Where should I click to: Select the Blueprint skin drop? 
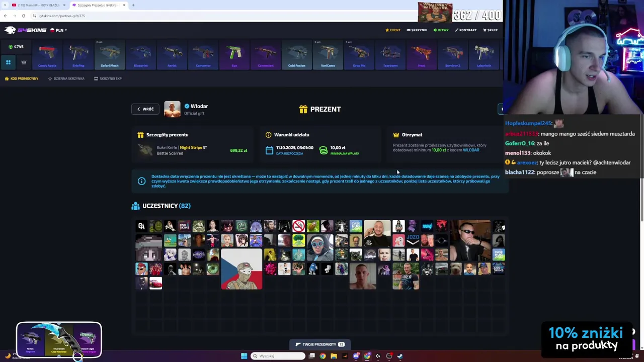coord(141,54)
